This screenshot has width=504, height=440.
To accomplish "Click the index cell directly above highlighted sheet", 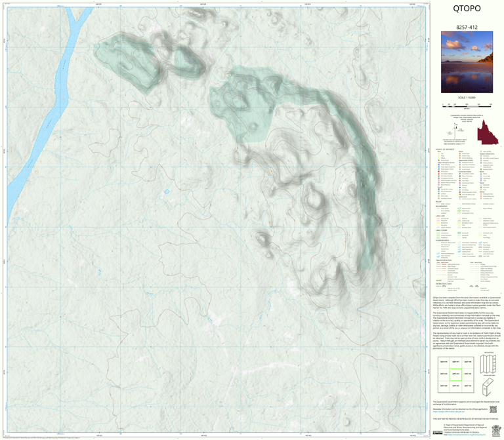I will click(455, 363).
